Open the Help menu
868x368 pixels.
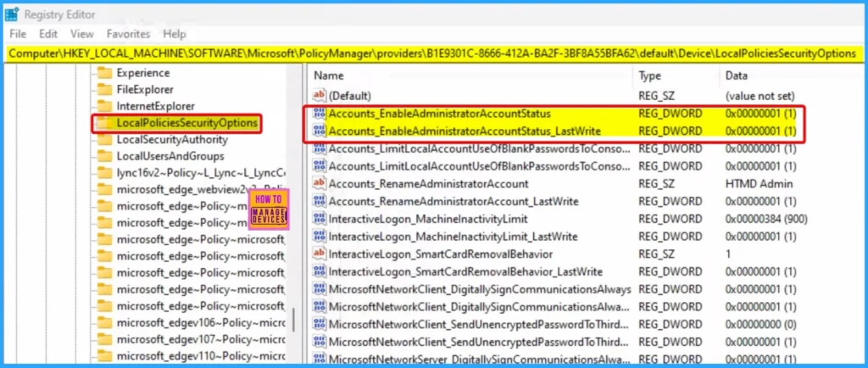click(x=175, y=34)
